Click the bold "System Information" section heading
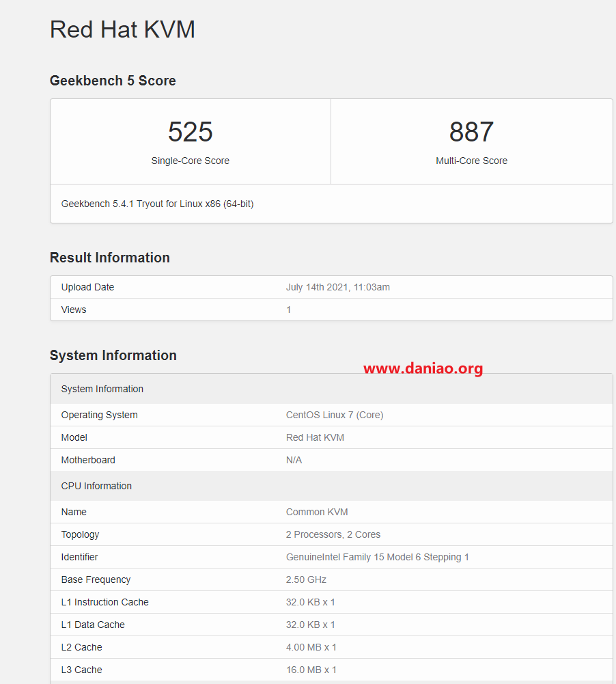Screen dimensions: 616x684 click(x=113, y=355)
